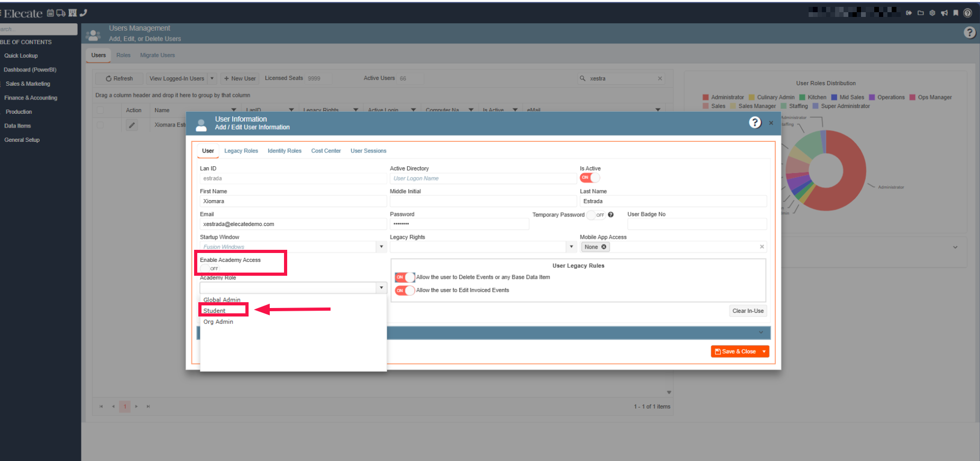
Task: Click the logout arrow icon
Action: coord(909,13)
